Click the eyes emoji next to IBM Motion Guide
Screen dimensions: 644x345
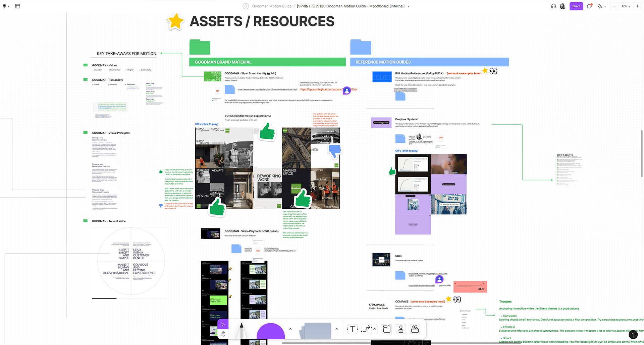(493, 71)
